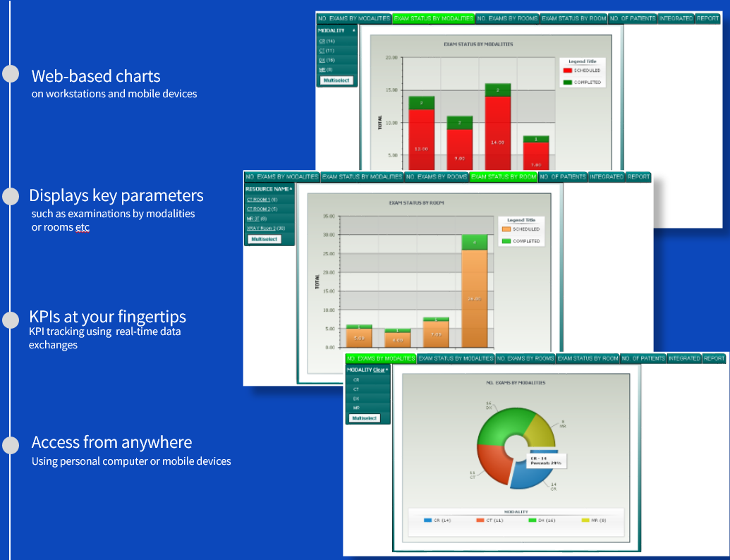Open 'Integrated' tab in bottom panel
This screenshot has width=730, height=560.
coord(684,358)
